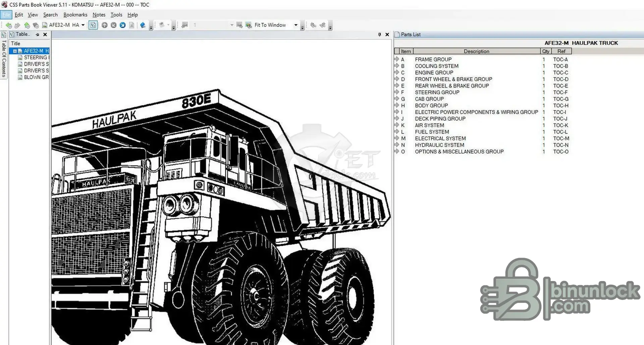Close the illustration viewer panel
The width and height of the screenshot is (644, 345).
387,35
